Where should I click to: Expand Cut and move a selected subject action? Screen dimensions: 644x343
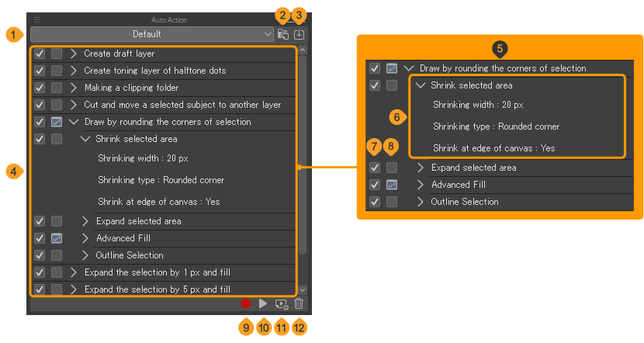pyautogui.click(x=74, y=105)
